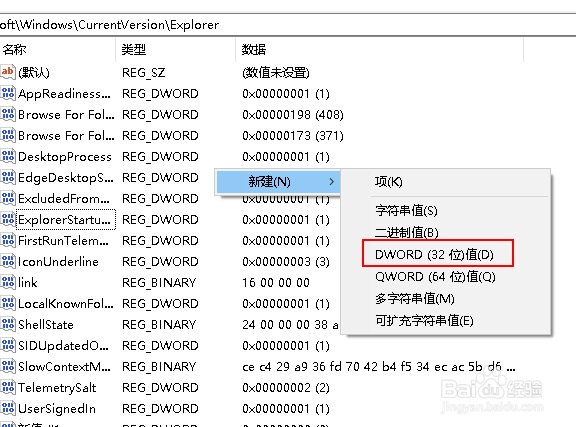The height and width of the screenshot is (427, 576).
Task: Click the SIDUpdatedO value icon
Action: [8, 345]
